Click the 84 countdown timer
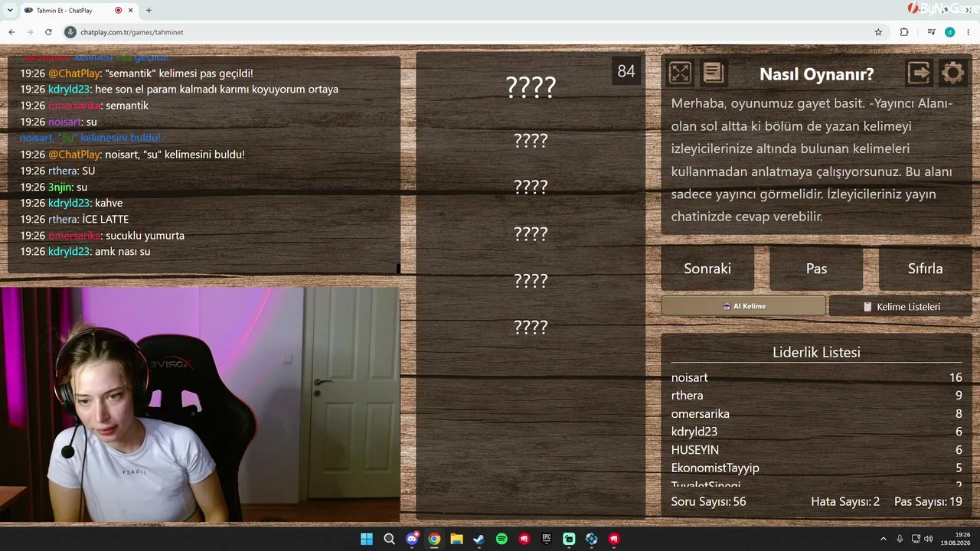 coord(626,71)
